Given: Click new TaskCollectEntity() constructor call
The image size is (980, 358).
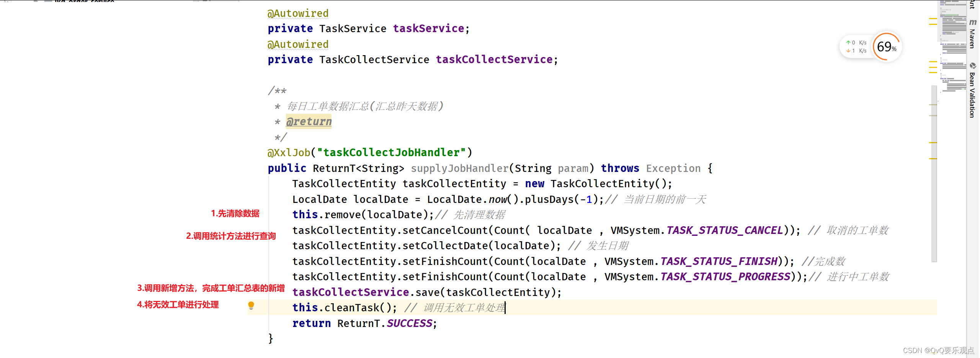Looking at the screenshot, I should (x=595, y=184).
